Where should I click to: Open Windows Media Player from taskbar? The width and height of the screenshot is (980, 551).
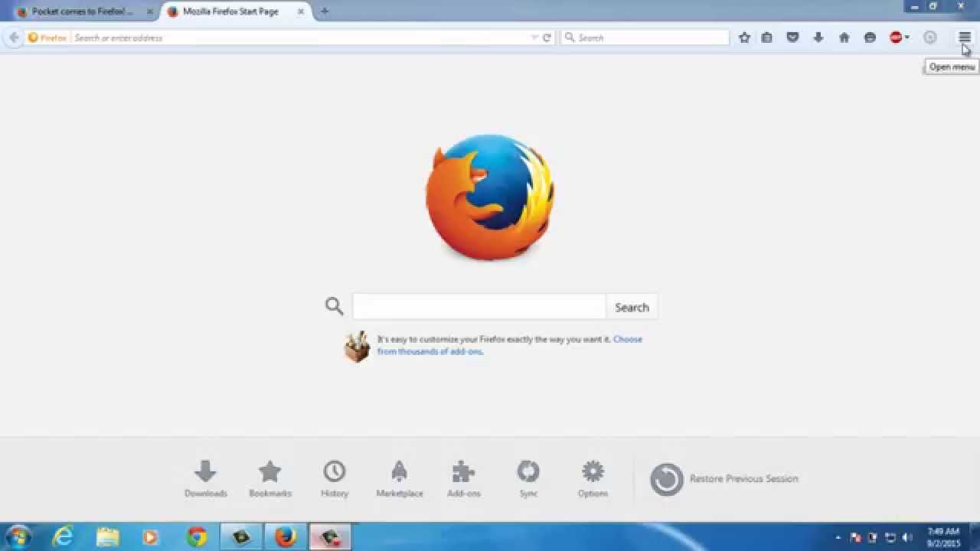(151, 537)
